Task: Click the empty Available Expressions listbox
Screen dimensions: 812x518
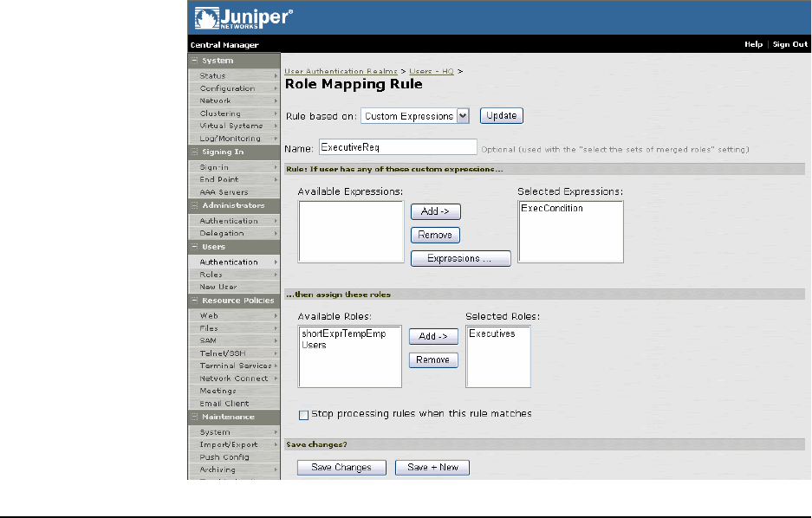Action: tap(351, 232)
